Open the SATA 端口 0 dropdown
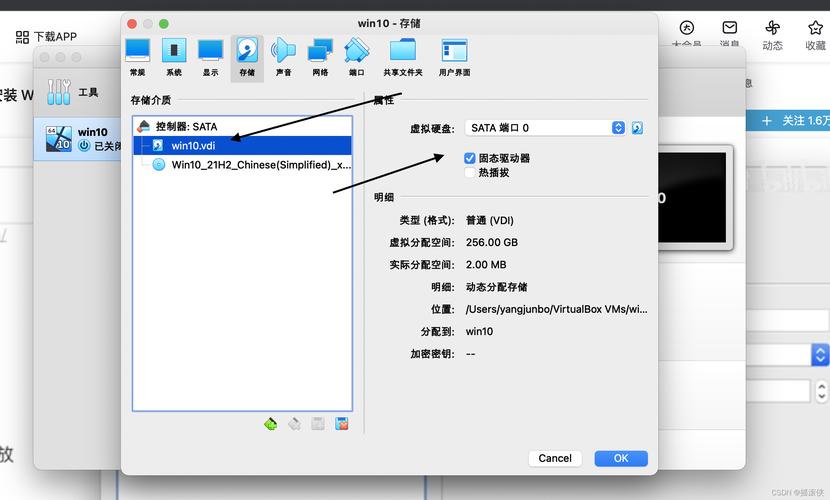Screen dimensions: 830x500 click(545, 128)
